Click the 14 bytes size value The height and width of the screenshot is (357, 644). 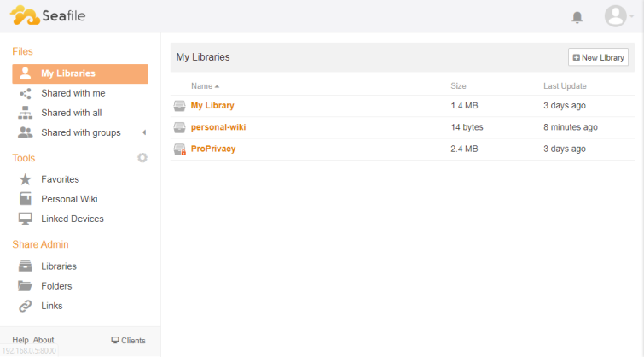(x=467, y=127)
